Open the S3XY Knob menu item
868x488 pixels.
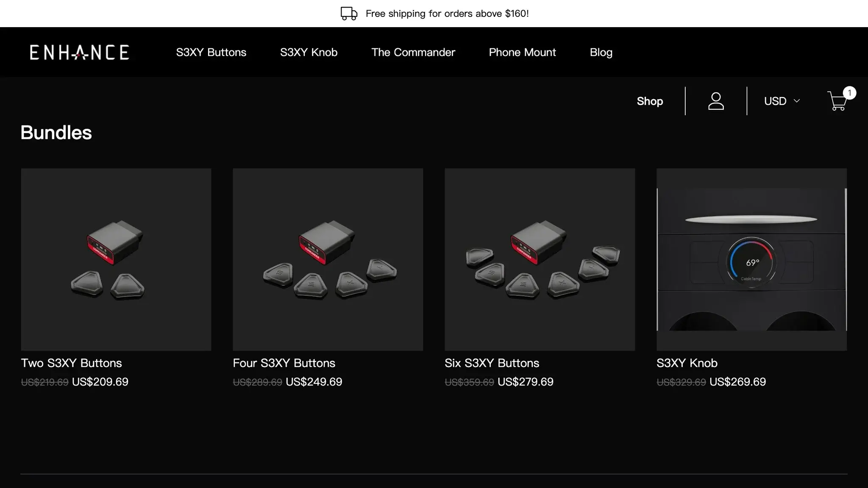click(309, 53)
